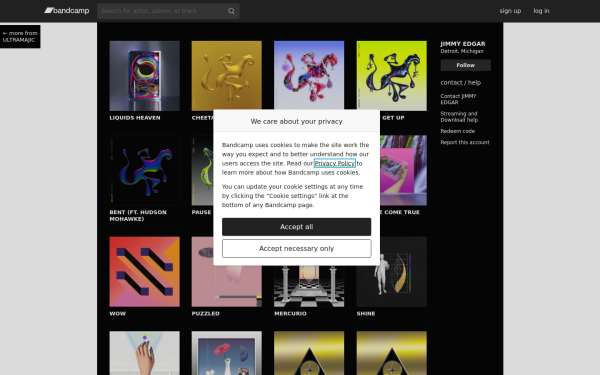Image resolution: width=600 pixels, height=375 pixels.
Task: Accept all cookies
Action: click(x=297, y=227)
